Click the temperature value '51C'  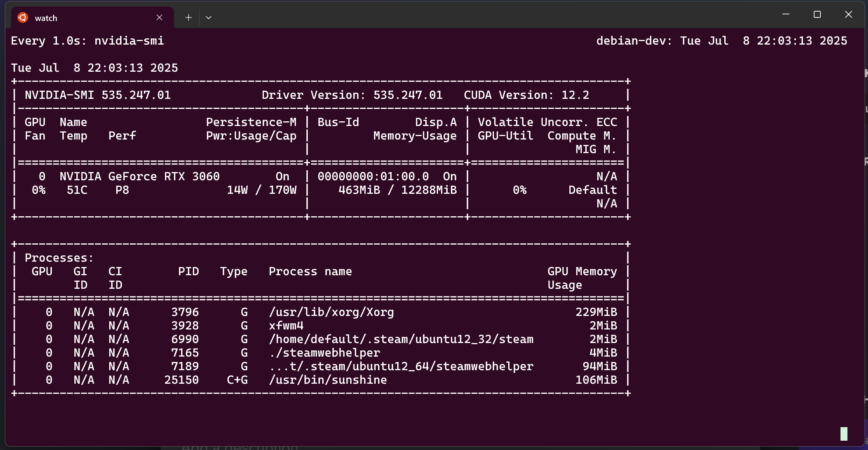77,190
